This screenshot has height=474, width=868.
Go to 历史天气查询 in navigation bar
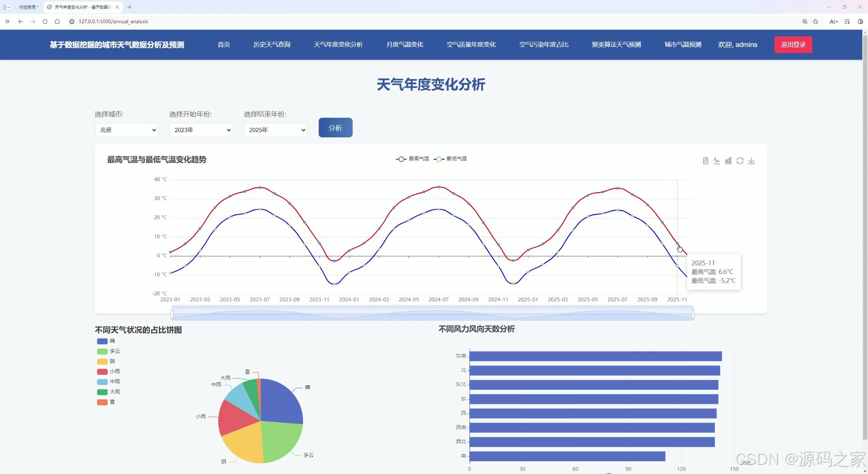tap(271, 45)
